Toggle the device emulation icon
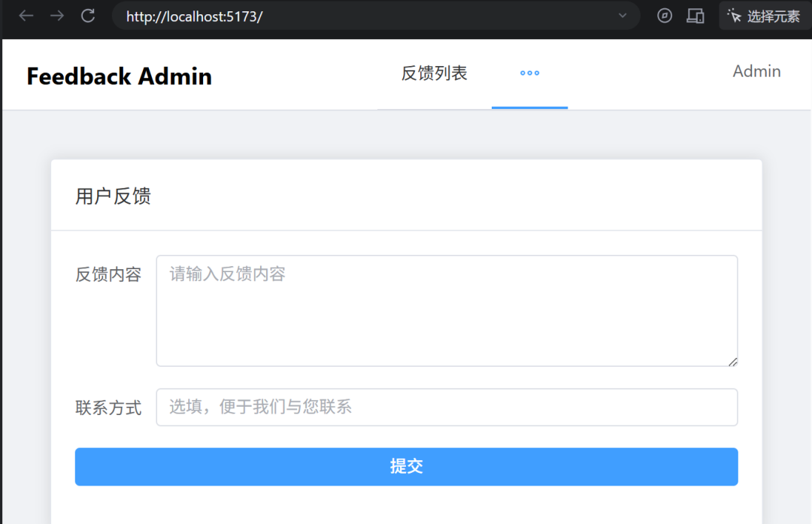Viewport: 812px width, 524px height. 695,16
